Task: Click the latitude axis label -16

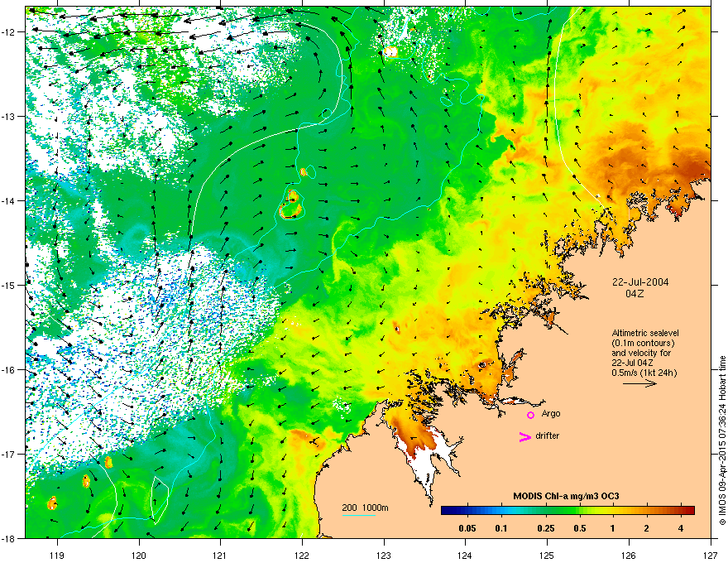Action: coord(9,370)
